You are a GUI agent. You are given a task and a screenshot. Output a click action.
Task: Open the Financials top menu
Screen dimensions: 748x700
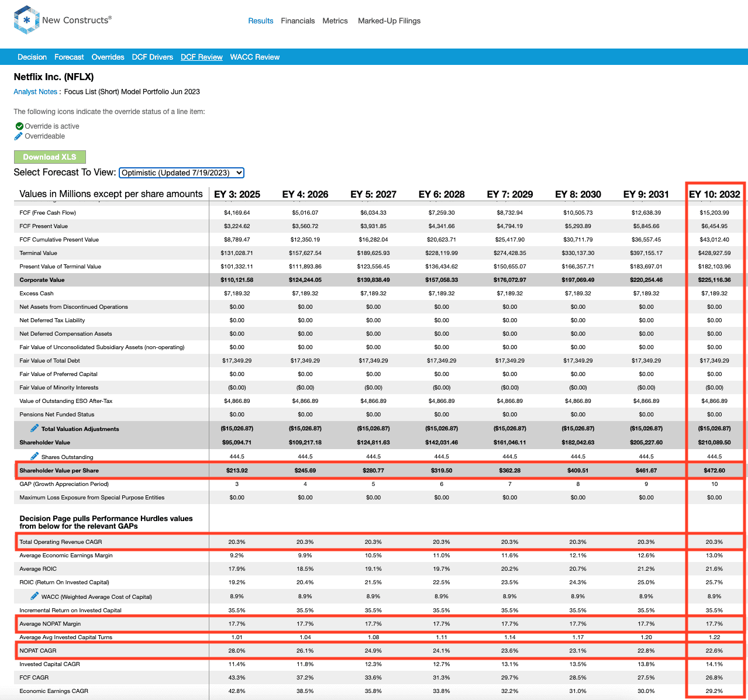(x=298, y=21)
